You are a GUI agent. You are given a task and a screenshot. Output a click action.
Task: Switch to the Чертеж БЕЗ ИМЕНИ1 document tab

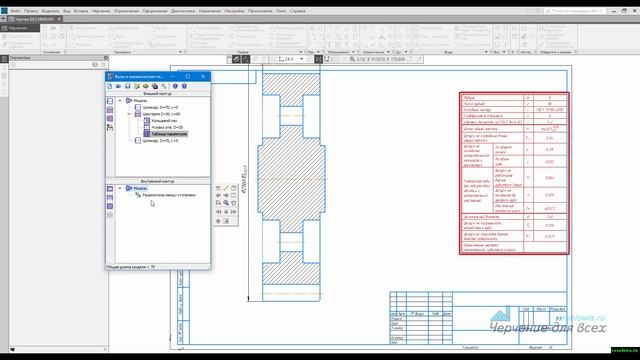tap(34, 19)
